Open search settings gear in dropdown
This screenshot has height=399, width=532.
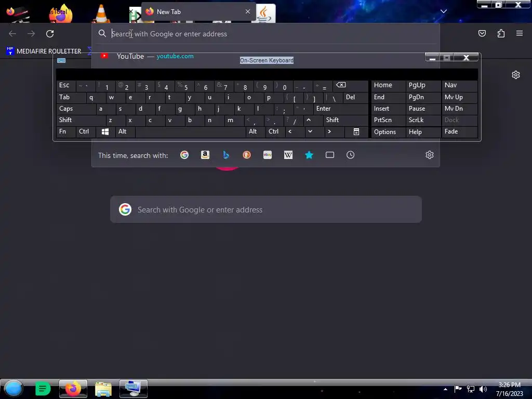(430, 155)
